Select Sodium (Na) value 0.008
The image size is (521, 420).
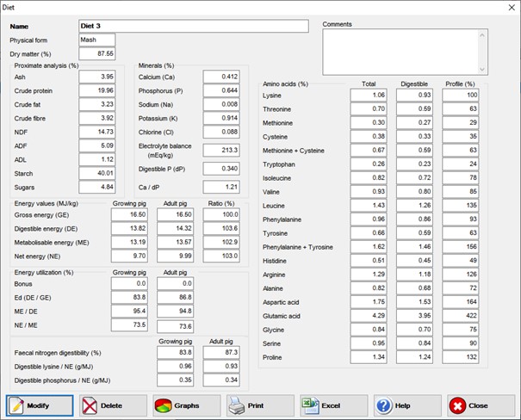221,104
